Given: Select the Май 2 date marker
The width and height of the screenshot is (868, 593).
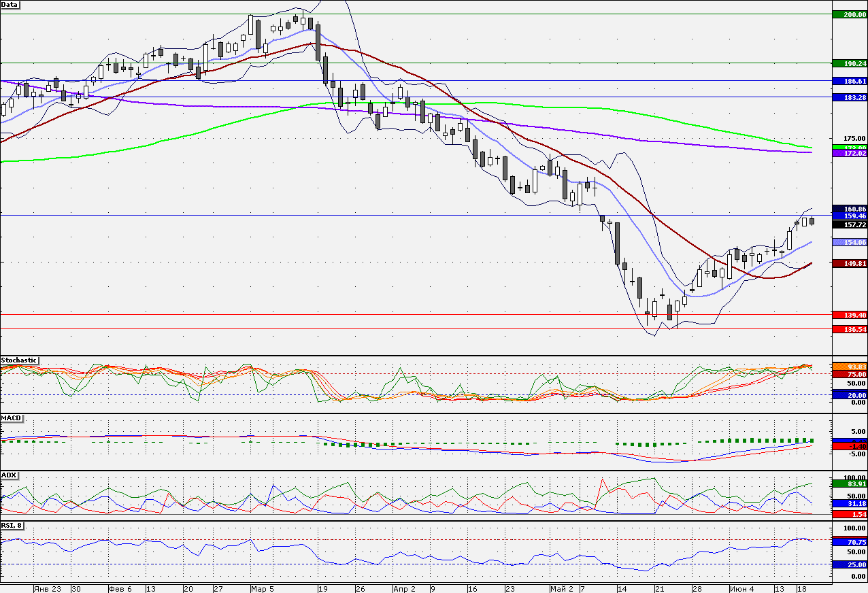Looking at the screenshot, I should tap(561, 588).
